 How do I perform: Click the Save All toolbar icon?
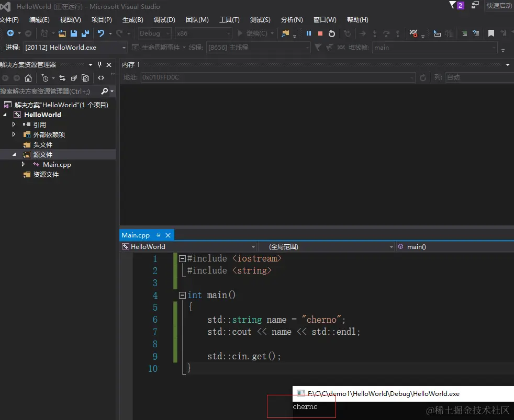coord(85,33)
